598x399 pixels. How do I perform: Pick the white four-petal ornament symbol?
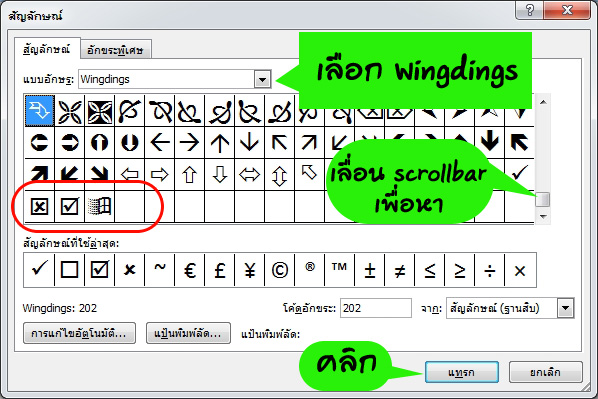tap(70, 111)
